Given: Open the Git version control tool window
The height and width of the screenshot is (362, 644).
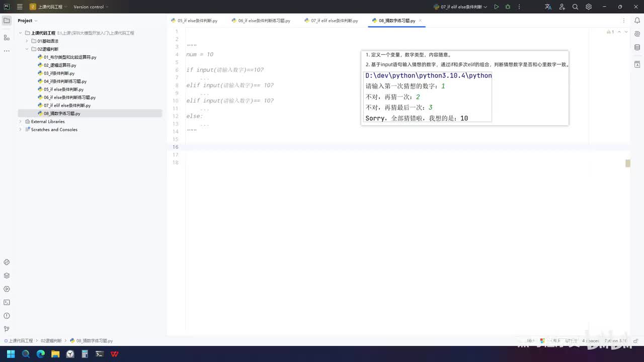Looking at the screenshot, I should click(x=7, y=329).
